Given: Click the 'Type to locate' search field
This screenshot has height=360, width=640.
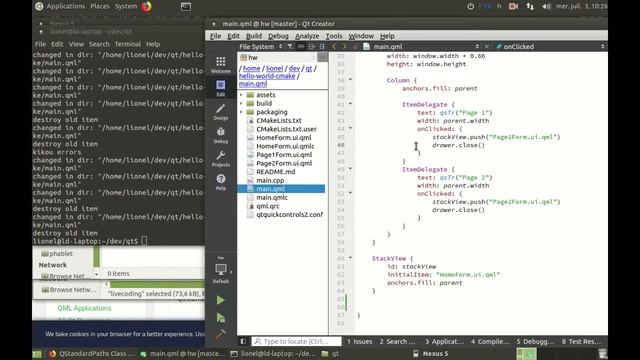Looking at the screenshot, I should [296, 341].
